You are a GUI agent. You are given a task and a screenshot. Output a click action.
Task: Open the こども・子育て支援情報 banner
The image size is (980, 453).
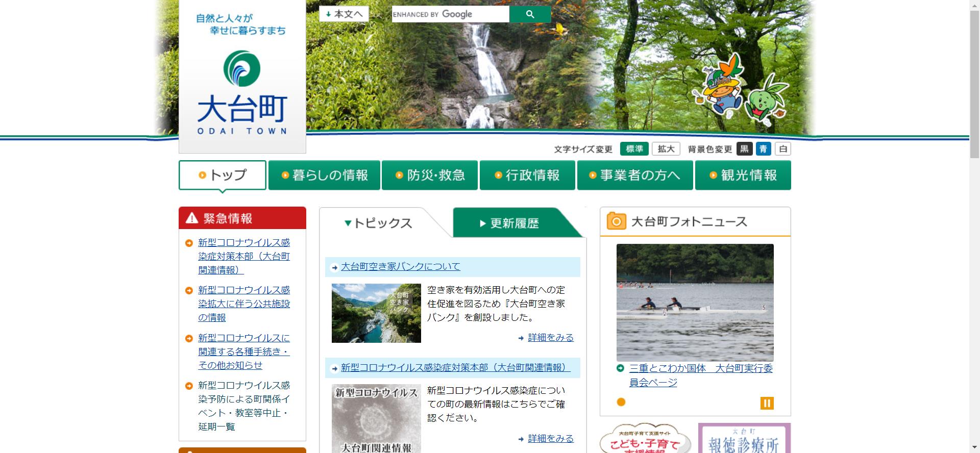(645, 438)
